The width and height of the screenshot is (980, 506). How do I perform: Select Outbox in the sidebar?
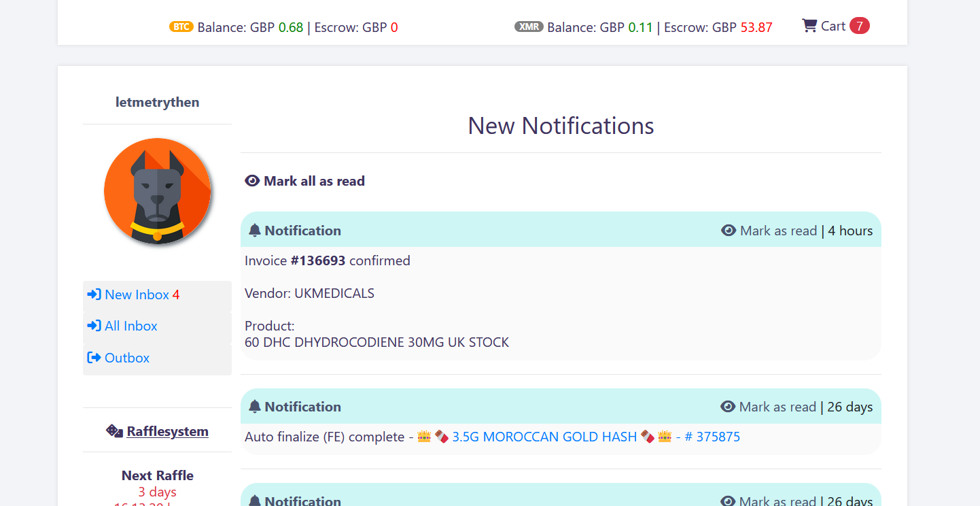click(x=126, y=358)
